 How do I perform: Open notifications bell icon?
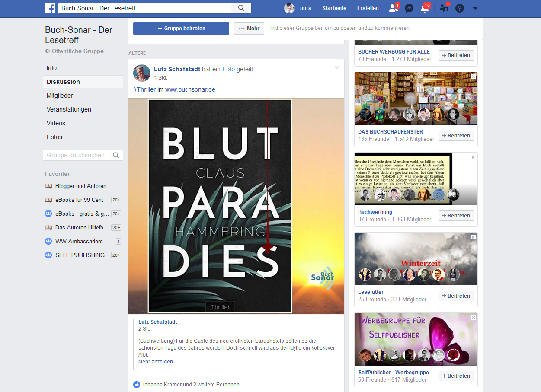(424, 8)
